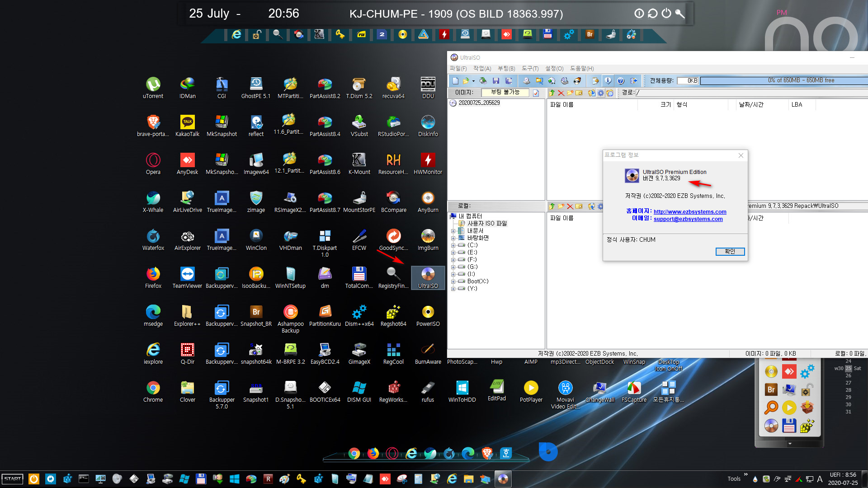The image size is (868, 488).
Task: Expand the 바탕화면 tree node
Action: 453,238
